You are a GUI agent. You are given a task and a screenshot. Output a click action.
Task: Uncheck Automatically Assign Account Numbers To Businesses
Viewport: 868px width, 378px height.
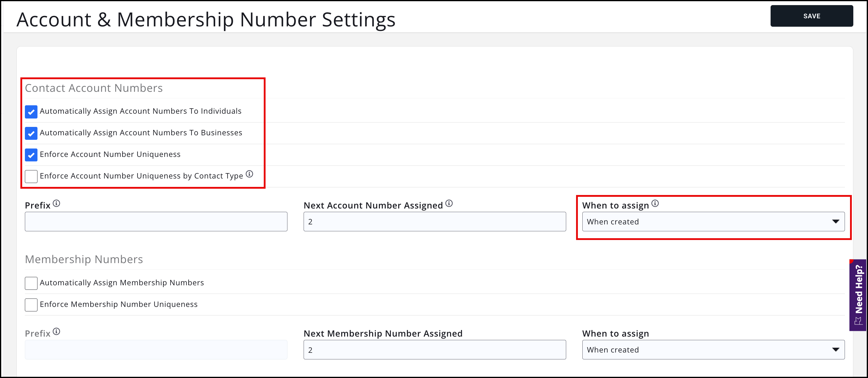[31, 133]
